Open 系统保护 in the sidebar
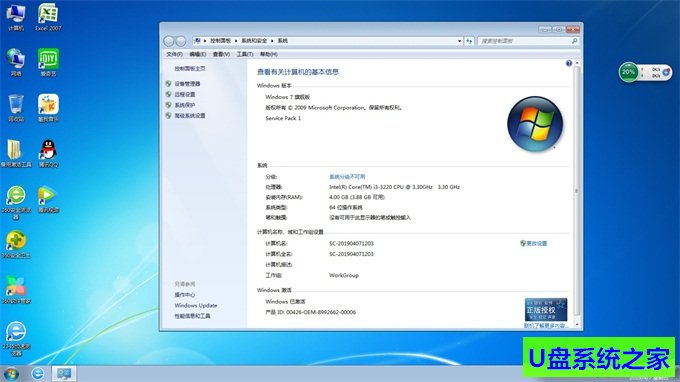This screenshot has width=680, height=382. tap(185, 105)
